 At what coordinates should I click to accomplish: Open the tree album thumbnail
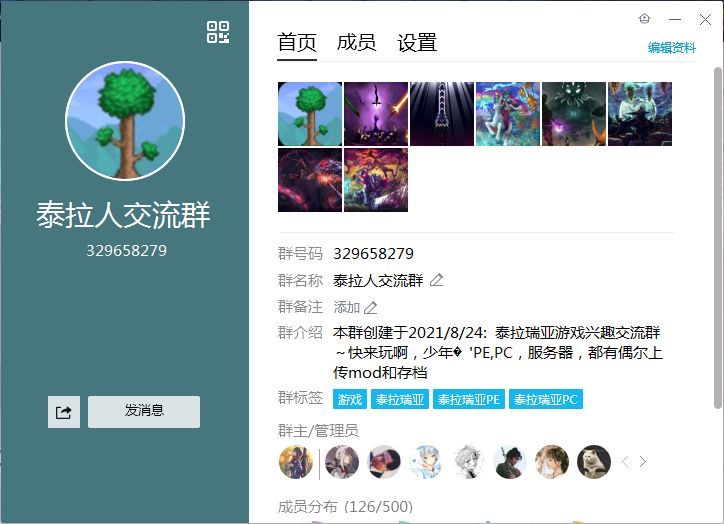[310, 114]
